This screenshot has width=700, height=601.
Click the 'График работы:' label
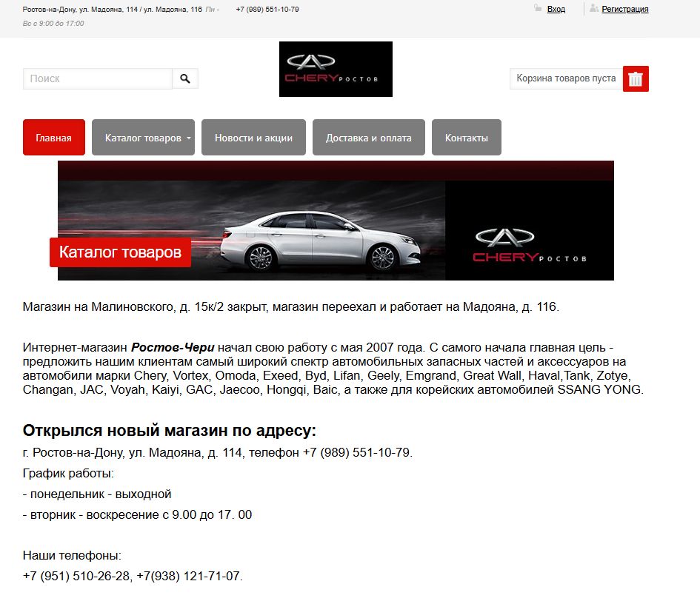(68, 474)
